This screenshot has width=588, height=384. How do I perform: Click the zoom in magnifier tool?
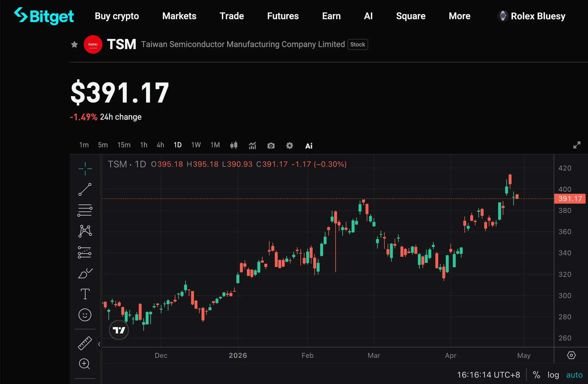(x=85, y=364)
